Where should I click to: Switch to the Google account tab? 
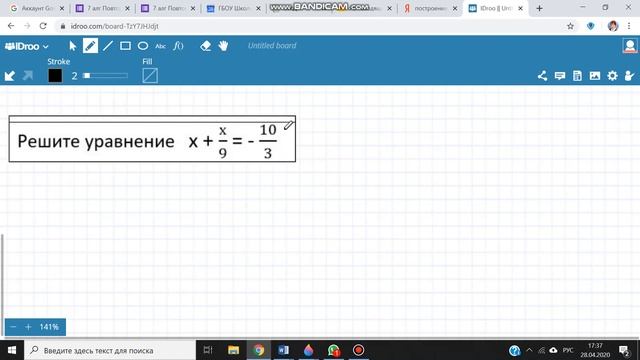37,8
